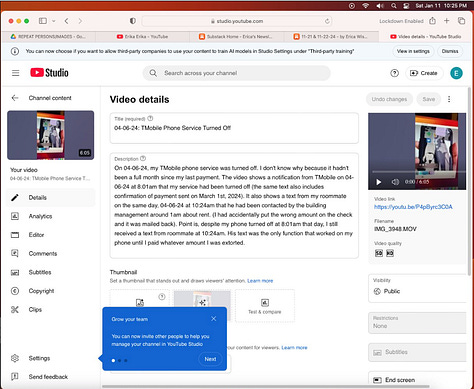Reload the page with the refresh icon

(327, 21)
